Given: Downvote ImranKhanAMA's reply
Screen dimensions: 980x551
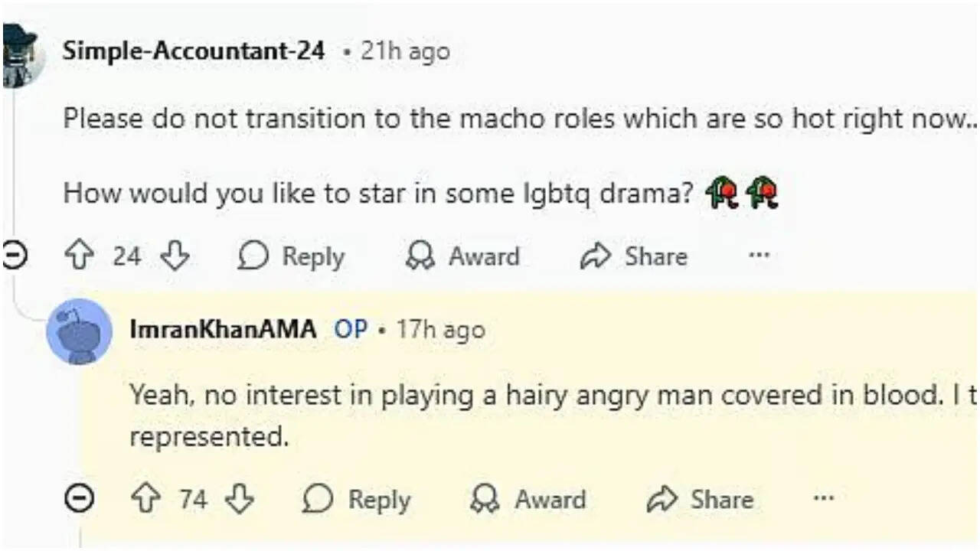Looking at the screenshot, I should click(240, 500).
